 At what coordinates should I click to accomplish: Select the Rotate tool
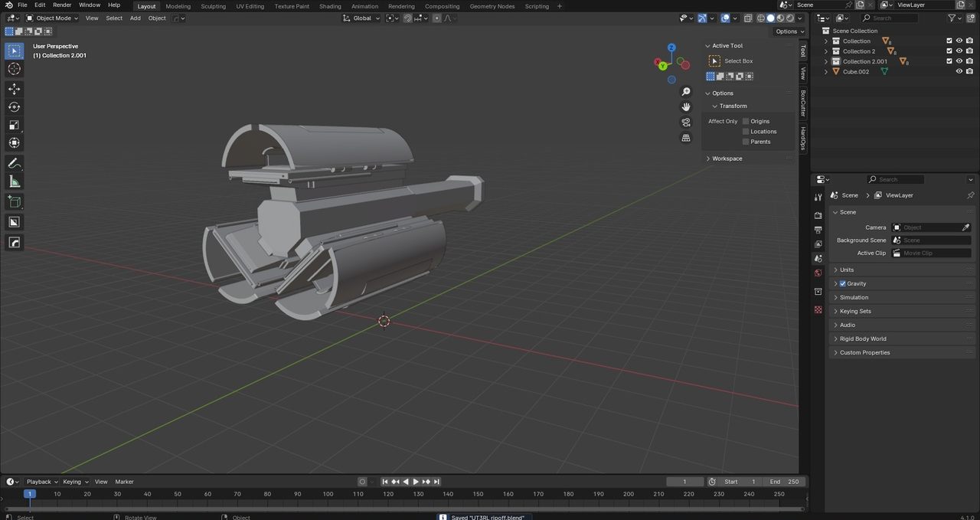(x=14, y=107)
